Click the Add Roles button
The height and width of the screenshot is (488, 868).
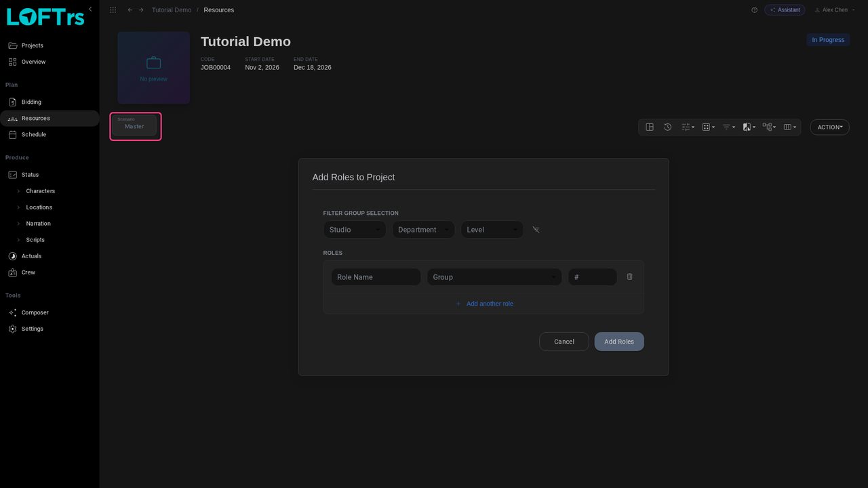point(619,342)
